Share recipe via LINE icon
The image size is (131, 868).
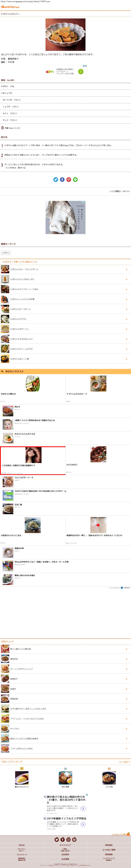click(x=75, y=180)
